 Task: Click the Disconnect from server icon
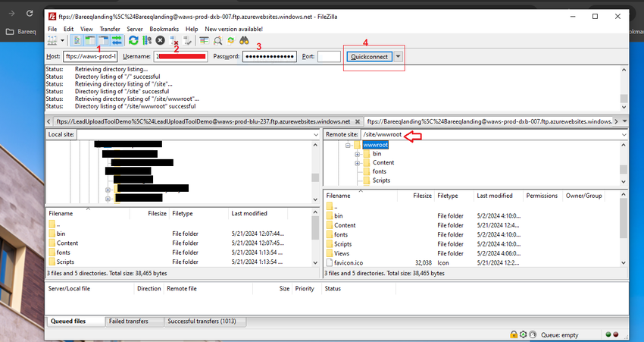[174, 40]
